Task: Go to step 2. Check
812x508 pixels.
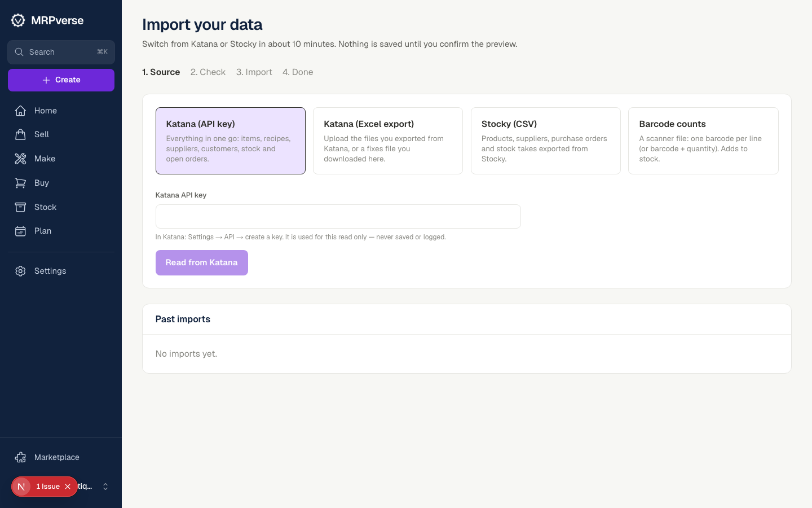Action: pos(208,72)
